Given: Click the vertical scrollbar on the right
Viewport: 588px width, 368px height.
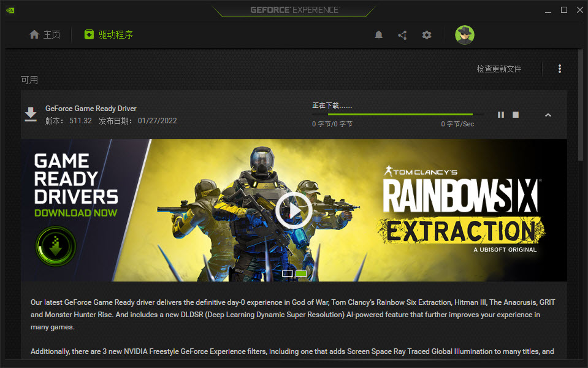Looking at the screenshot, I should (x=581, y=105).
